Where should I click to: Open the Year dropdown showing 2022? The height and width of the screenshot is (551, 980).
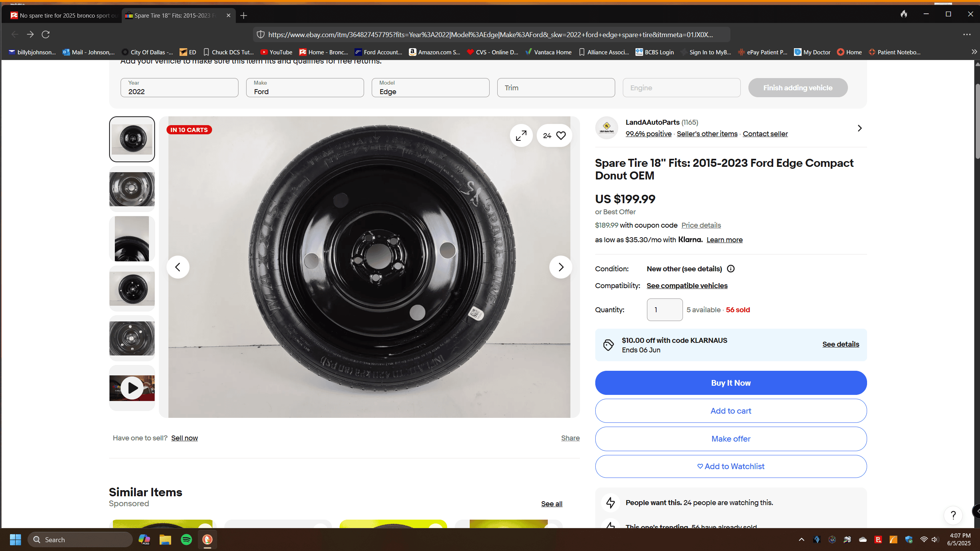tap(179, 88)
